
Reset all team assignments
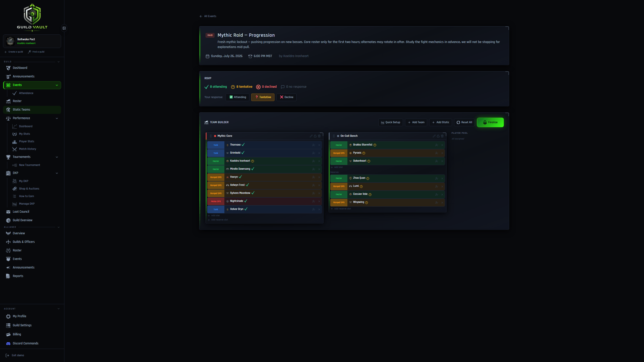click(464, 122)
